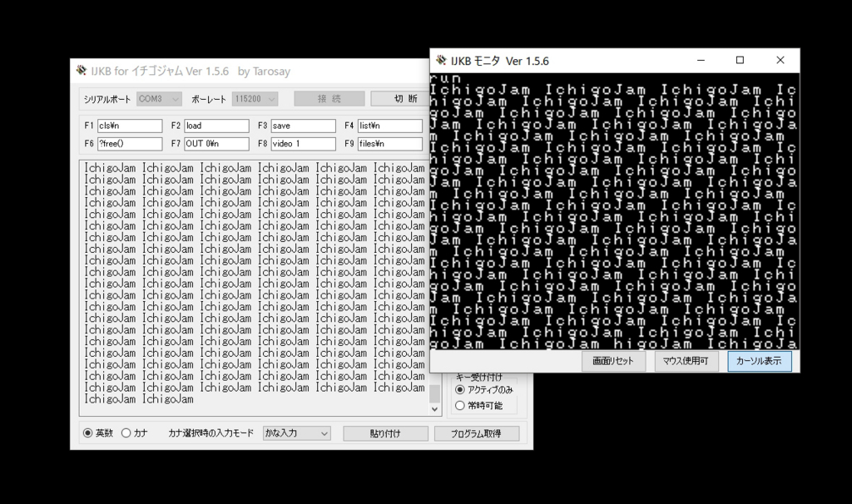Open the serial port COM3 dropdown

pos(159,99)
